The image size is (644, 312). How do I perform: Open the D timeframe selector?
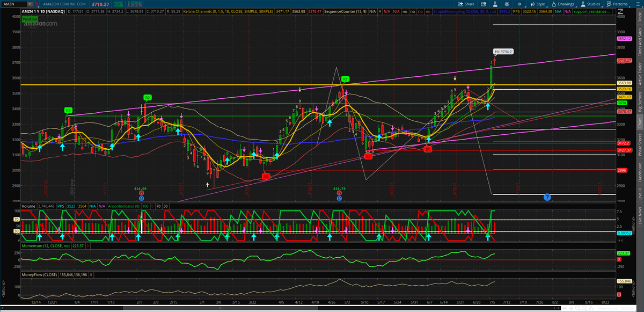(519, 4)
